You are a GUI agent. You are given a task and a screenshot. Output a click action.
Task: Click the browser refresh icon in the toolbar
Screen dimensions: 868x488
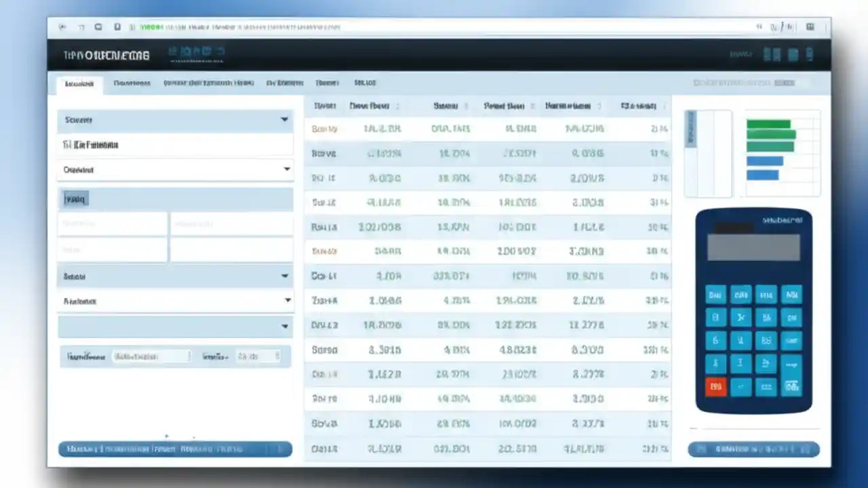point(98,27)
